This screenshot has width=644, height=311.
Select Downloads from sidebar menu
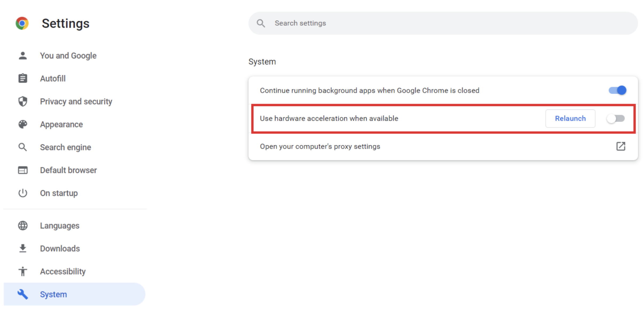pyautogui.click(x=60, y=248)
